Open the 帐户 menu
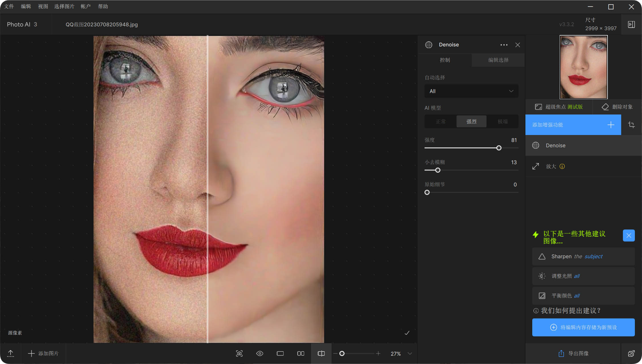The image size is (642, 364). point(86,6)
